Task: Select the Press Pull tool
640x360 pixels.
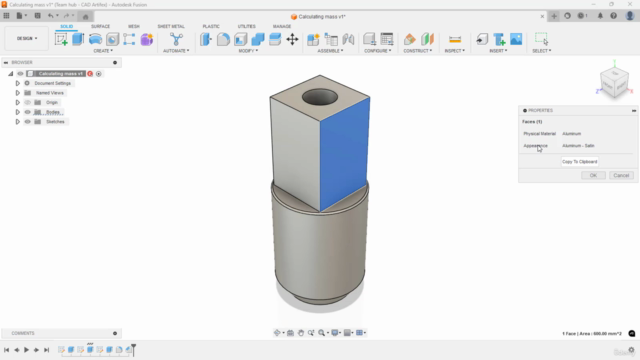Action: [206, 39]
